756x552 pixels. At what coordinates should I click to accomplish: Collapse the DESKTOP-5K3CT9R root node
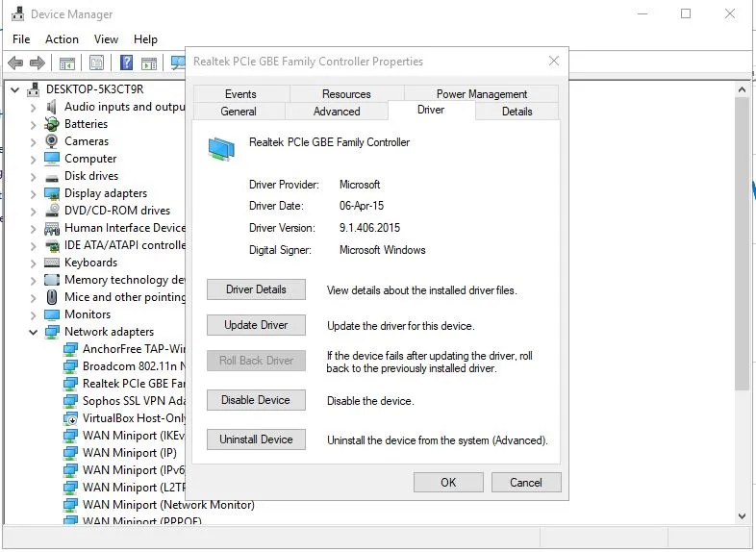15,89
